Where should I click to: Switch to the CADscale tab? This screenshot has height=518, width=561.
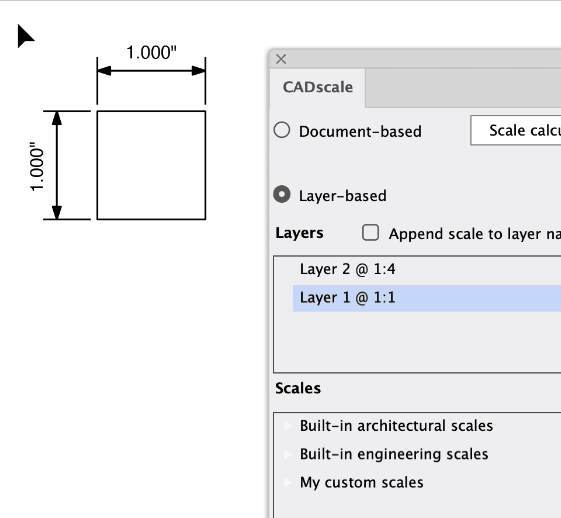318,87
